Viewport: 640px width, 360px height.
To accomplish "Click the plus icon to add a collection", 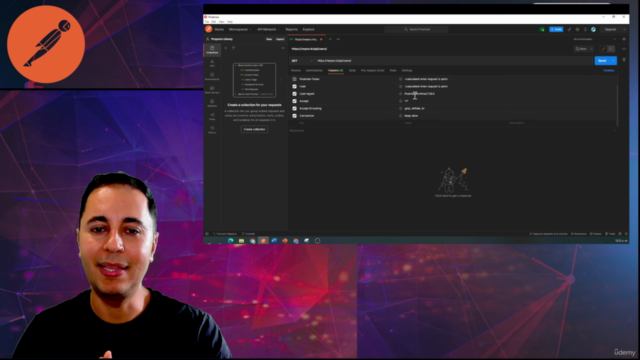I will tap(226, 48).
